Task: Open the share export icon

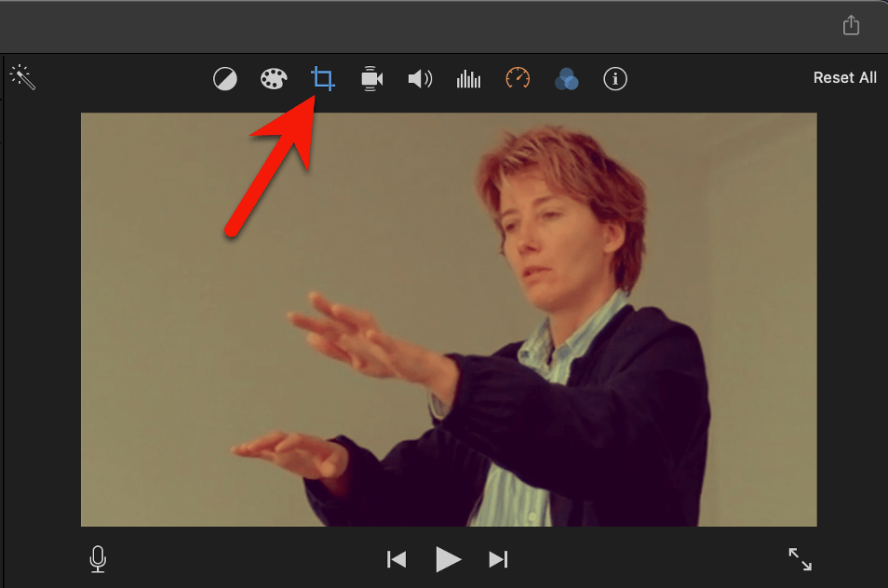Action: tap(851, 25)
